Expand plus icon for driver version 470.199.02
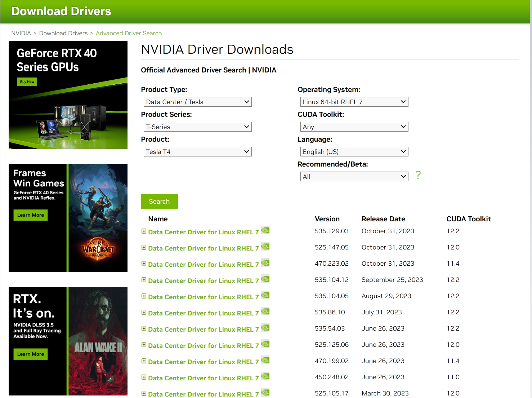The height and width of the screenshot is (398, 532). 144,361
